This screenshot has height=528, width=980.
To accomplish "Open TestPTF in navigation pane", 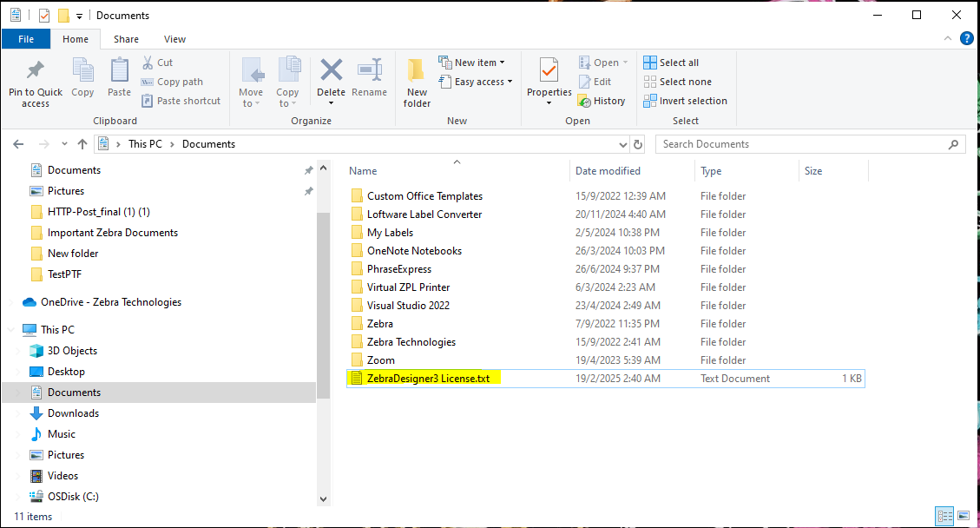I will pyautogui.click(x=64, y=274).
